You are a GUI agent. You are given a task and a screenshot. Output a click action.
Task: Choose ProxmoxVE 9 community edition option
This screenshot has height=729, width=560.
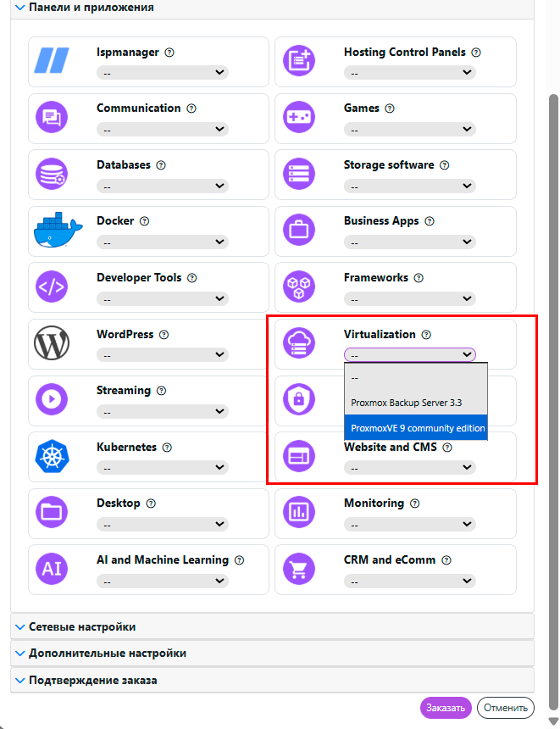(x=417, y=428)
